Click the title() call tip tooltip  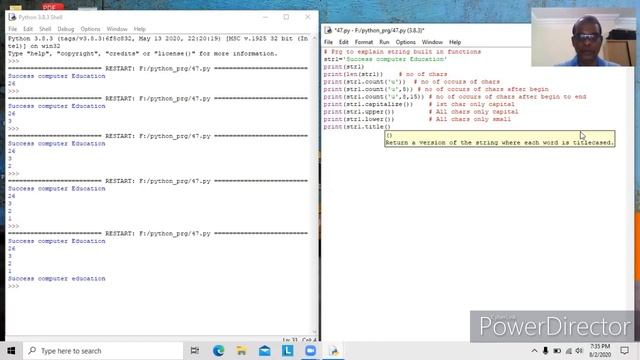click(x=500, y=139)
